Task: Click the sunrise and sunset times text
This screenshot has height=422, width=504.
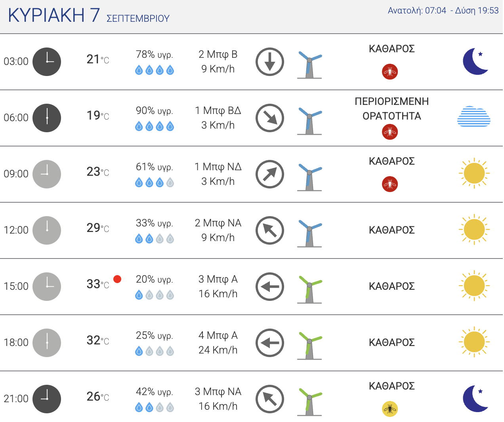Action: pyautogui.click(x=443, y=11)
